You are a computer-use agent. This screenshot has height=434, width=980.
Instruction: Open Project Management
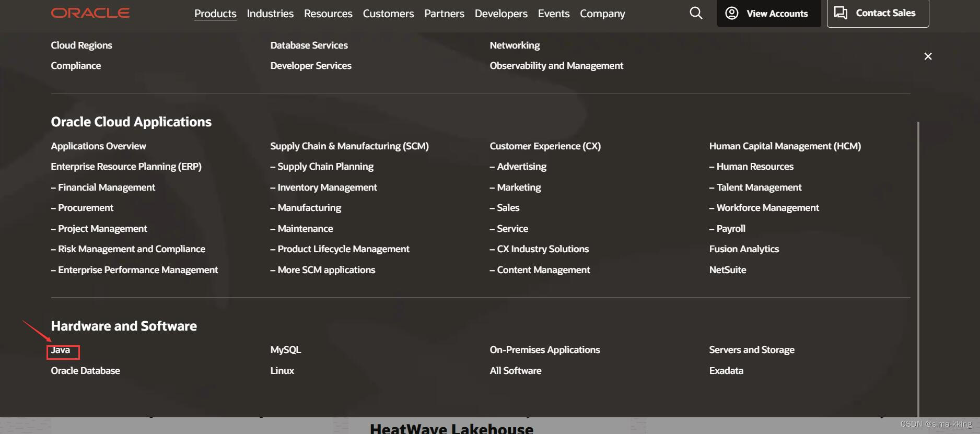(99, 229)
